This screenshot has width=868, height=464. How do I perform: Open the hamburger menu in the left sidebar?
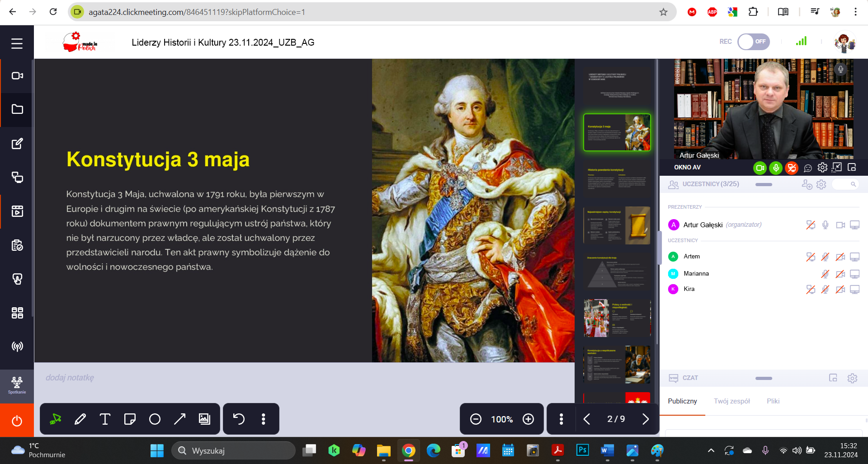click(x=17, y=43)
